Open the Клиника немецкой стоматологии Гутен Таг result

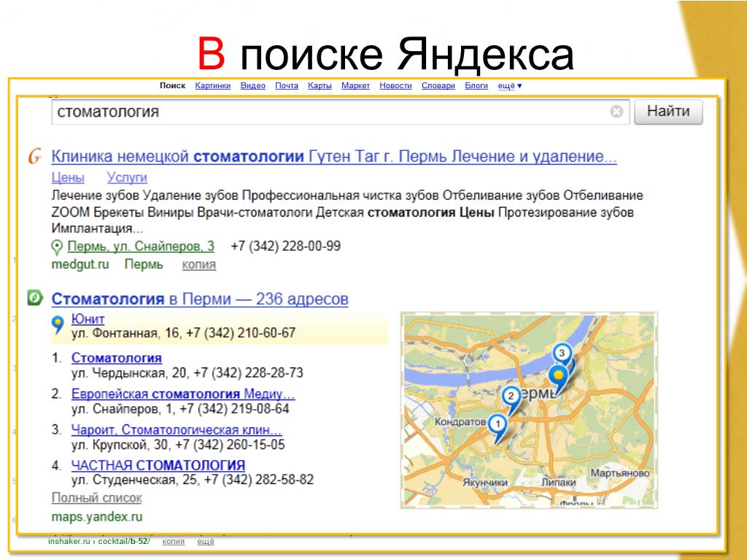coord(334,156)
